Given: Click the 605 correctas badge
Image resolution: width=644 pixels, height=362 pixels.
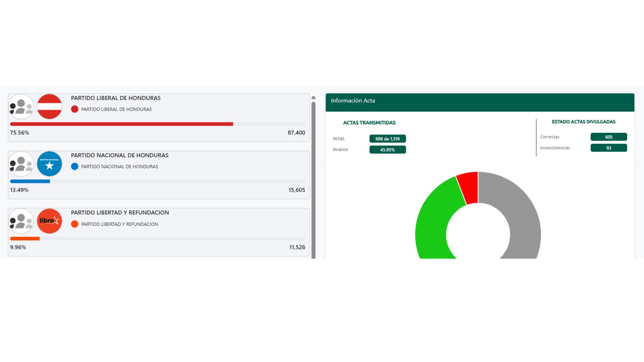Looking at the screenshot, I should tap(608, 137).
